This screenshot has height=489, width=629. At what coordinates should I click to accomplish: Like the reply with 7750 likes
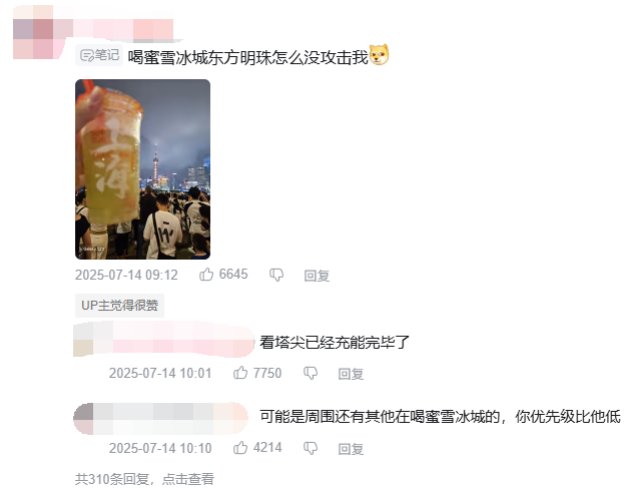click(240, 373)
